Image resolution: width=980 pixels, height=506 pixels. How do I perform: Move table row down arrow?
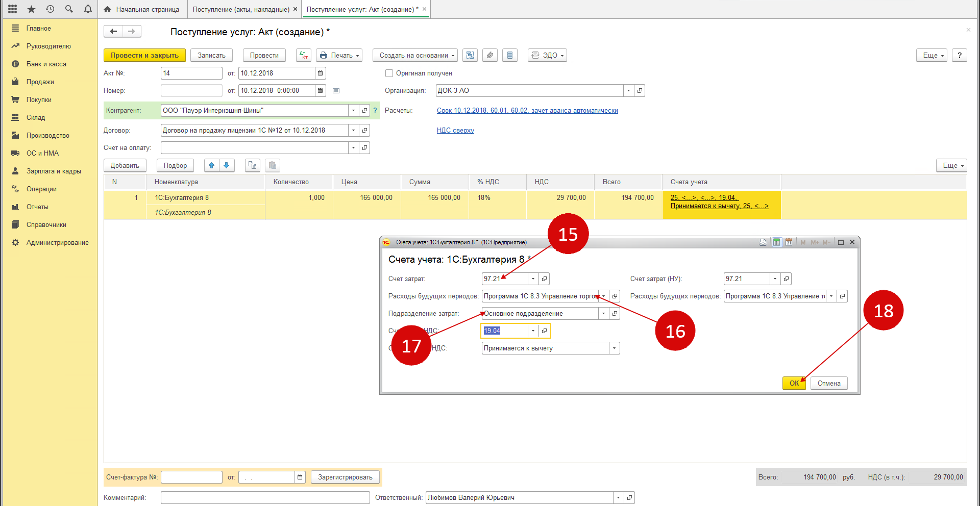(227, 165)
